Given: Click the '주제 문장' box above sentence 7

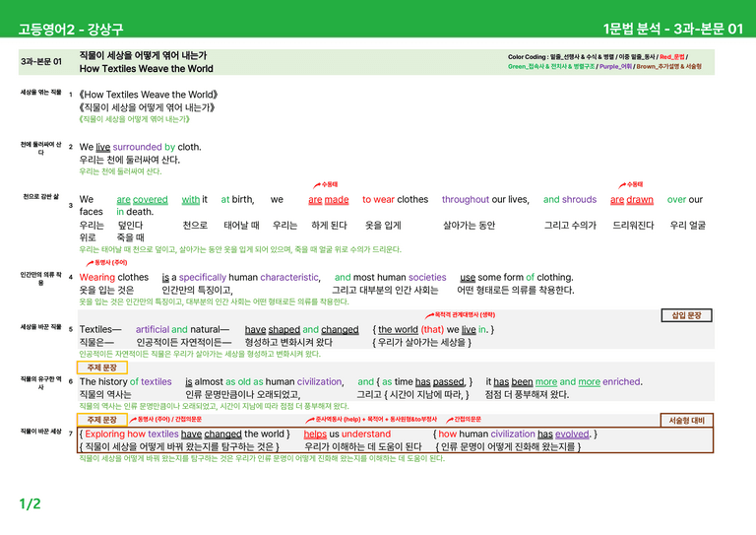Looking at the screenshot, I should tap(102, 420).
